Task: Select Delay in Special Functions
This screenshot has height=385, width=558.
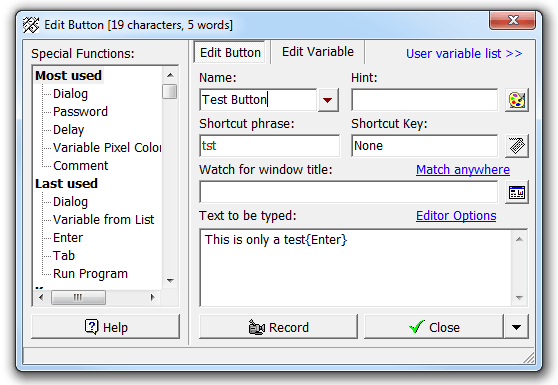Action: 69,130
